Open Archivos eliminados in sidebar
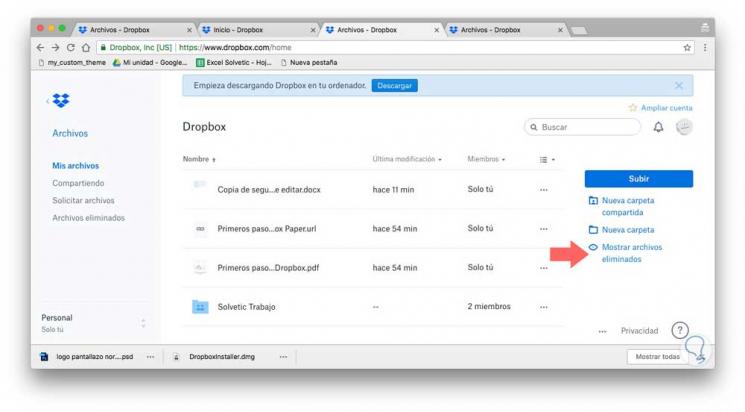Screen dimensions: 745x412 point(88,218)
